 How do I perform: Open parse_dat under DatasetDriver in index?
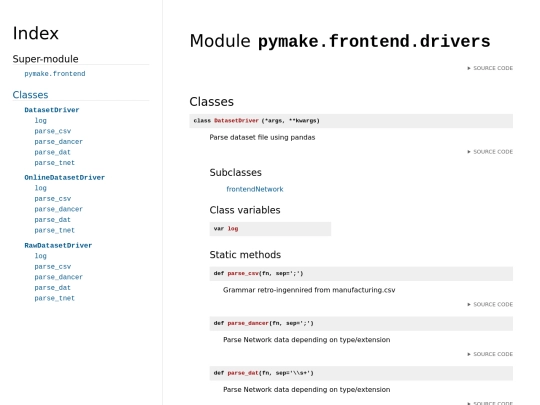[x=52, y=152]
